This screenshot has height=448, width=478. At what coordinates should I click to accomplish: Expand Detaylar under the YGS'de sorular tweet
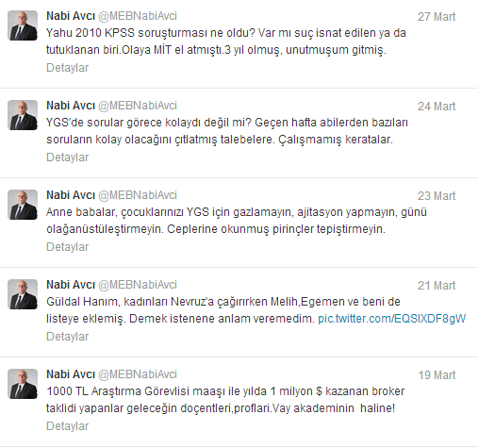pyautogui.click(x=68, y=158)
